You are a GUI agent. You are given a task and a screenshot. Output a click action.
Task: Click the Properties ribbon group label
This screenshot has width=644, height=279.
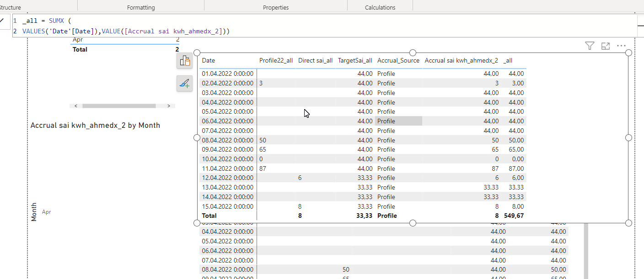pos(276,7)
